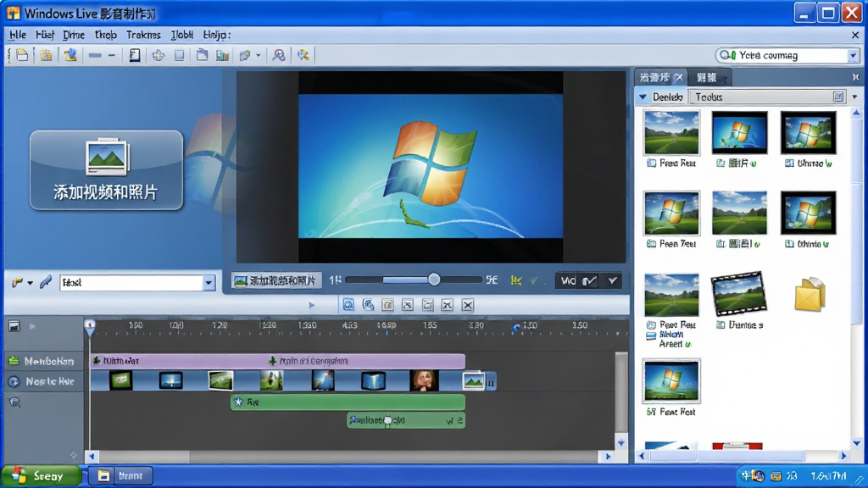This screenshot has width=868, height=488.
Task: Select the portrait face thumbnail in the video track
Action: point(424,381)
